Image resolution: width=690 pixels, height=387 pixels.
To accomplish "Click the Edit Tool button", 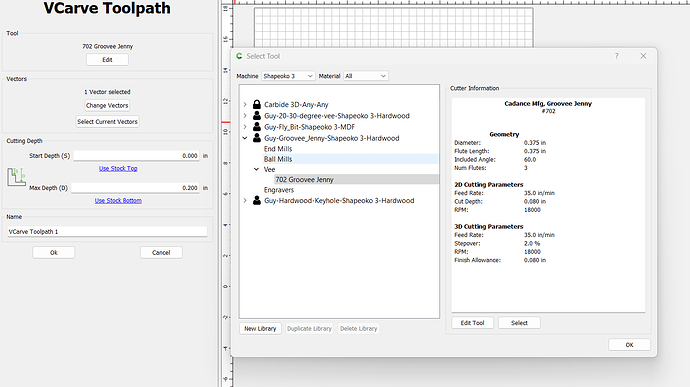I will pyautogui.click(x=472, y=323).
